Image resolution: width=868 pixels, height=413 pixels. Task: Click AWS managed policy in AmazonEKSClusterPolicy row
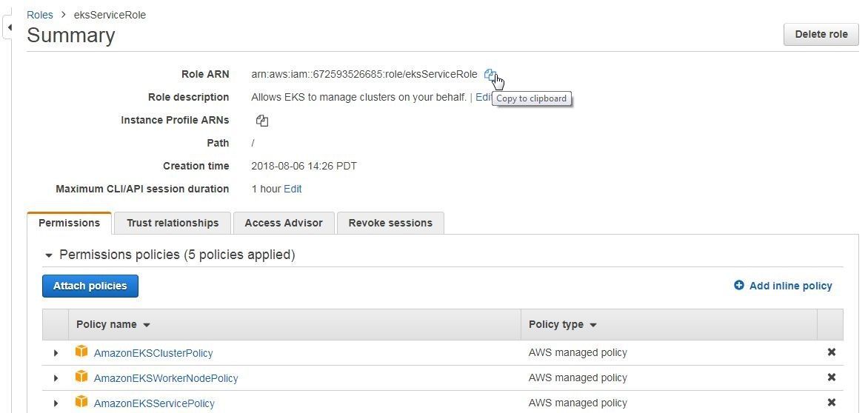click(578, 352)
